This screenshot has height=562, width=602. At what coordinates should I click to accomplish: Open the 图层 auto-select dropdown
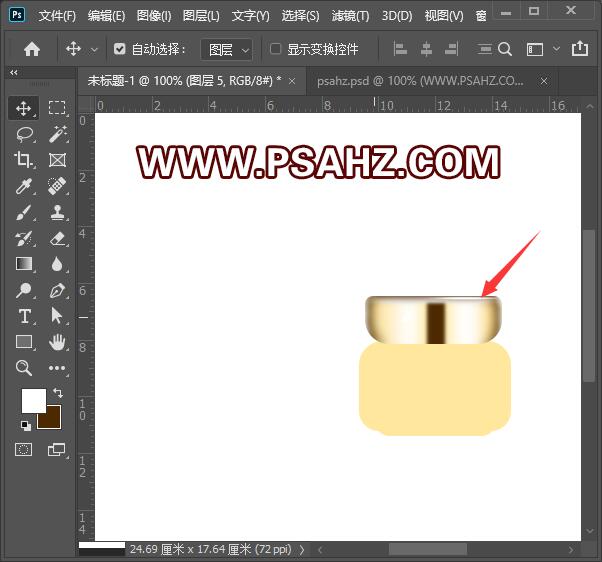(x=227, y=50)
